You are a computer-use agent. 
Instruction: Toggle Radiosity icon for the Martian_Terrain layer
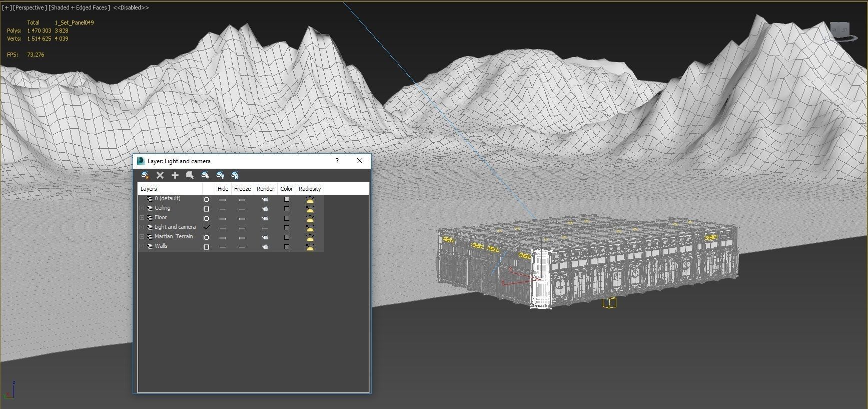pos(310,237)
